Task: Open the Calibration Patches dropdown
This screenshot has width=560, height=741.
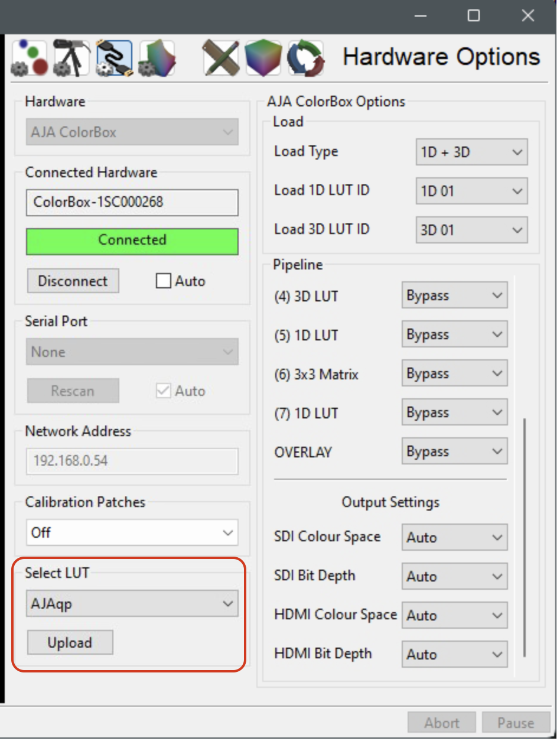Action: pyautogui.click(x=132, y=533)
